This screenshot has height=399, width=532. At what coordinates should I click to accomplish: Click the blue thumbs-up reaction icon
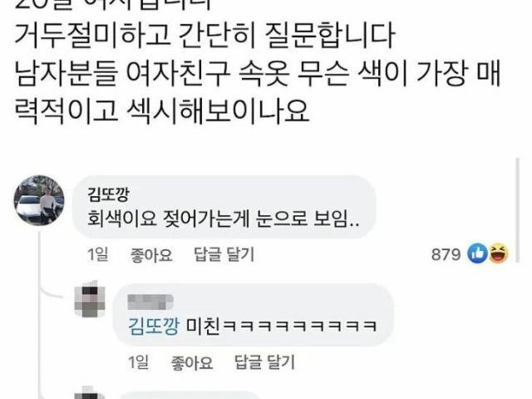[477, 254]
